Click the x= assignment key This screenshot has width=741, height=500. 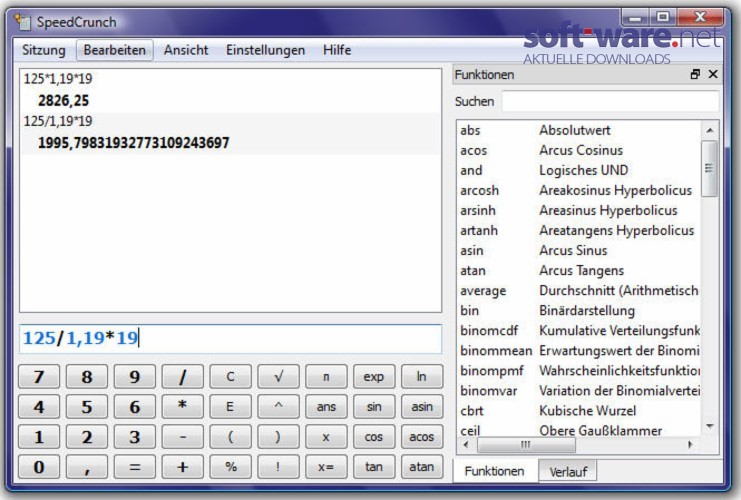326,467
